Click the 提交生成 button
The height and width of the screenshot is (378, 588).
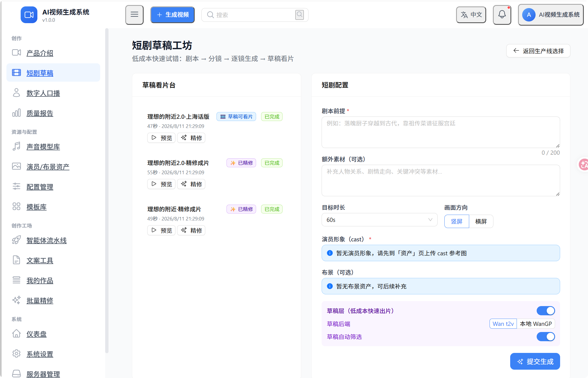(535, 361)
